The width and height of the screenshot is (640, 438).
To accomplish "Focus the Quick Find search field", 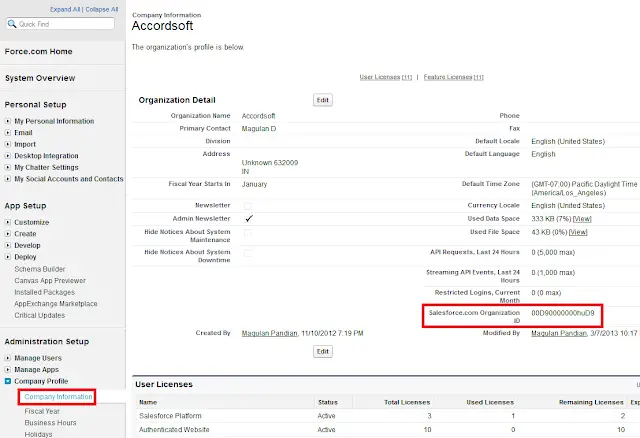I will pos(60,24).
